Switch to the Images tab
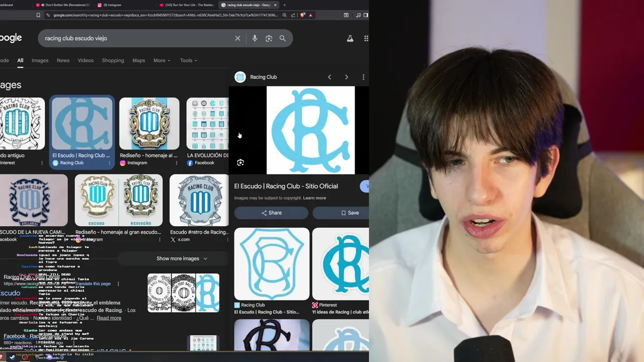Viewport: 644px width, 362px height. point(40,60)
